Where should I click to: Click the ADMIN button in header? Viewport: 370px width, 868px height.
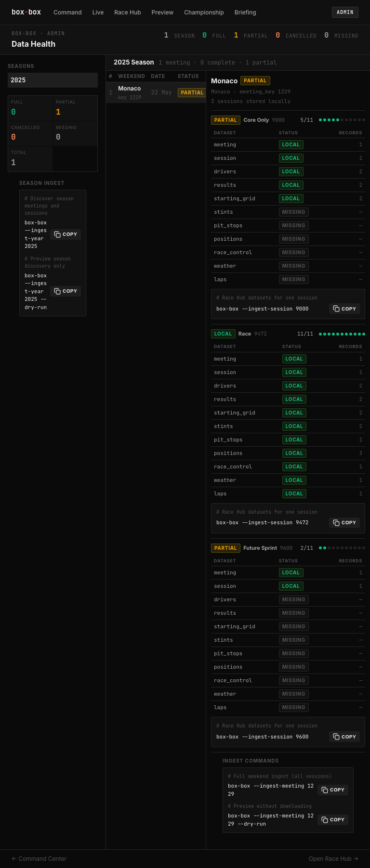pyautogui.click(x=345, y=13)
